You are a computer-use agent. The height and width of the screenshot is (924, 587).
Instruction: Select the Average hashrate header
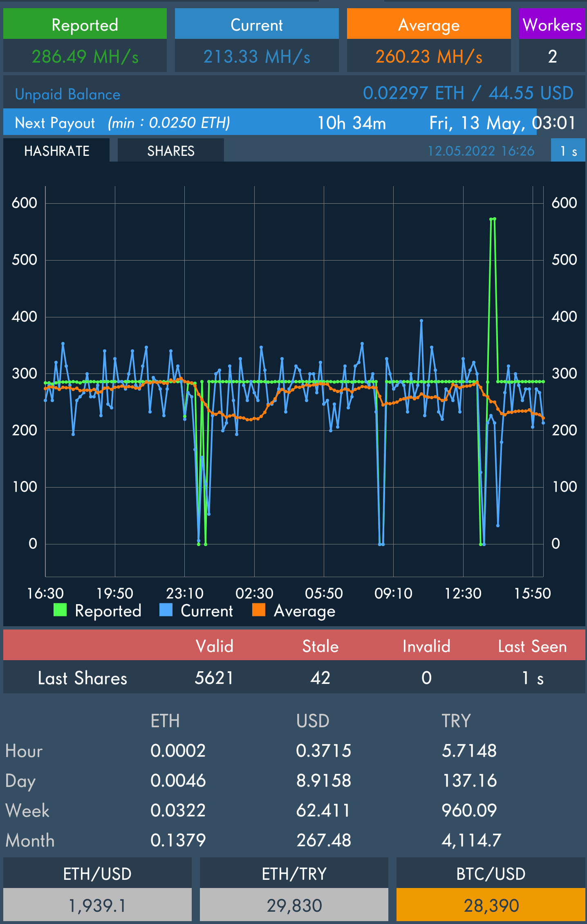tap(429, 24)
